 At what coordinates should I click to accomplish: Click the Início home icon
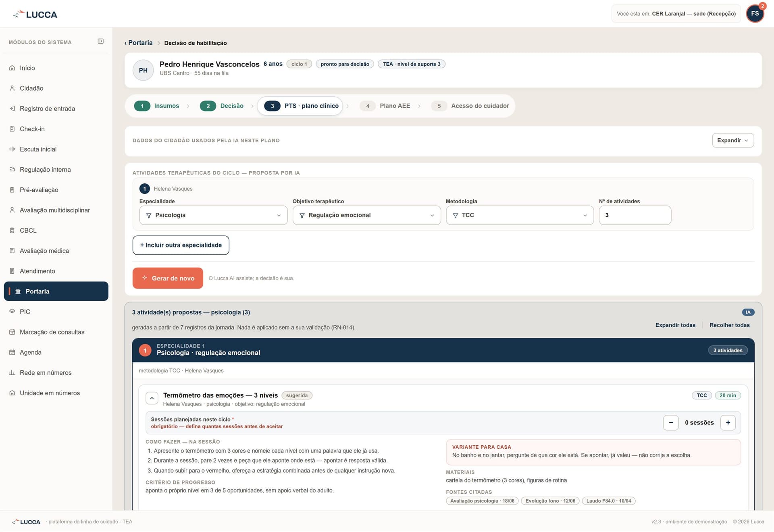(x=12, y=68)
